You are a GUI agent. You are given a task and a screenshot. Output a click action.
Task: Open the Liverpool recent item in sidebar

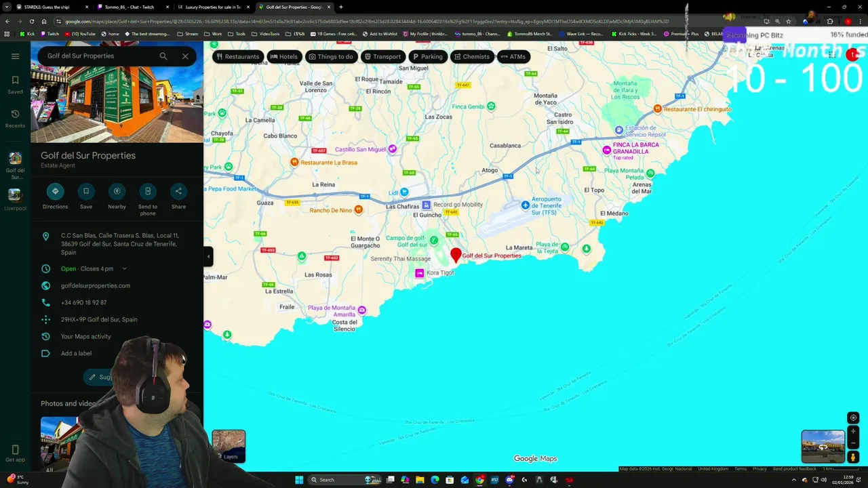(15, 199)
